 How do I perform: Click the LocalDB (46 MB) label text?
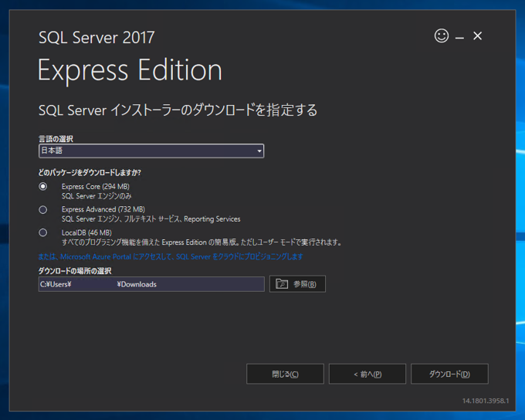click(x=86, y=232)
